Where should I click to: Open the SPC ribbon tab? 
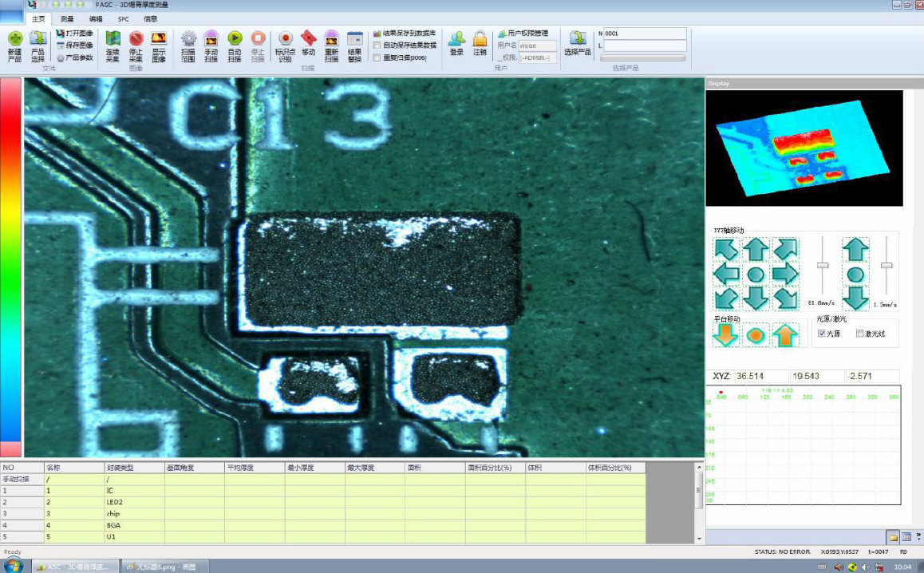tap(123, 19)
